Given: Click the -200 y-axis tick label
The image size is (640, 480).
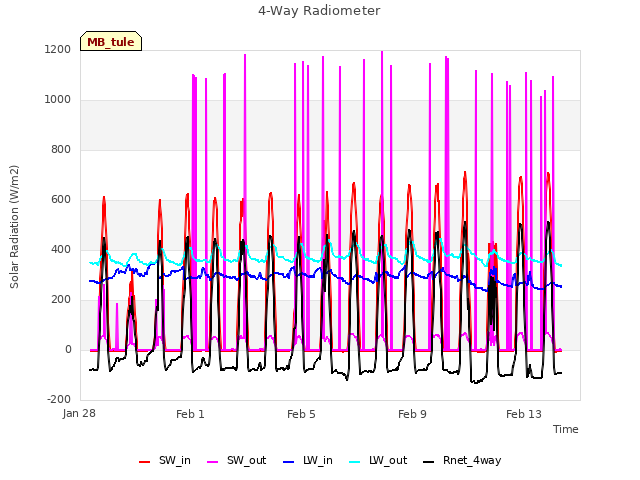Looking at the screenshot, I should [x=59, y=399].
